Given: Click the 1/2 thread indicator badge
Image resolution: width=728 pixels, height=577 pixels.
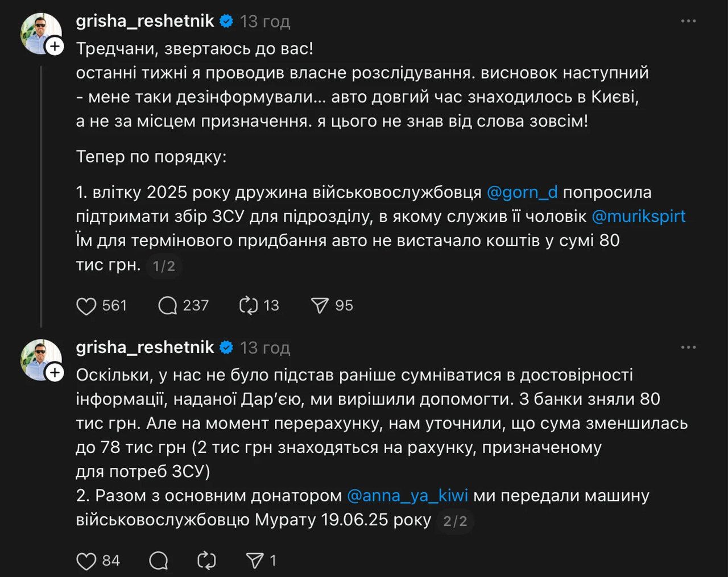Looking at the screenshot, I should tap(164, 266).
